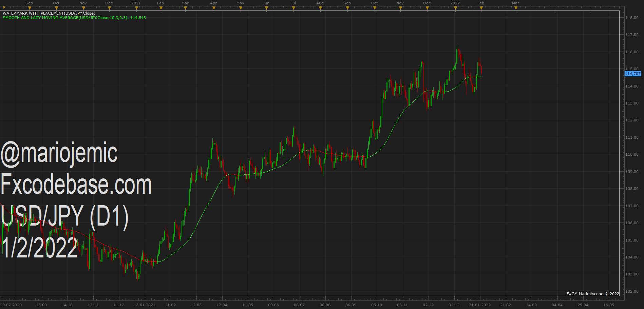Click the 25.04 date axis label

[x=583, y=305]
